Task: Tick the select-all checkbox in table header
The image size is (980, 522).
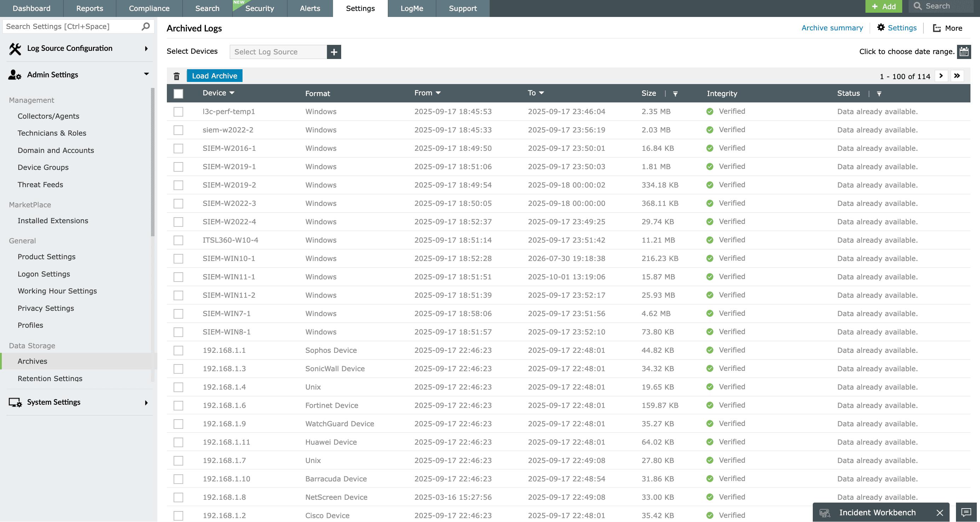Action: click(x=179, y=94)
